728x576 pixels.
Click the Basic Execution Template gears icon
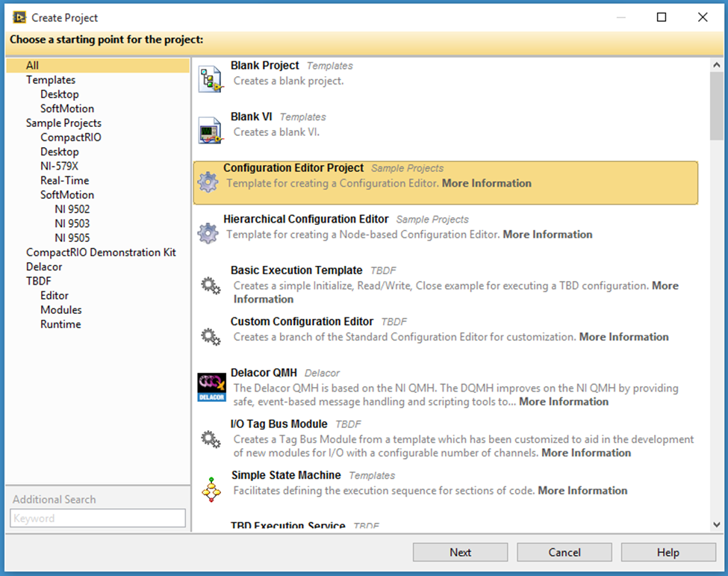pos(211,285)
